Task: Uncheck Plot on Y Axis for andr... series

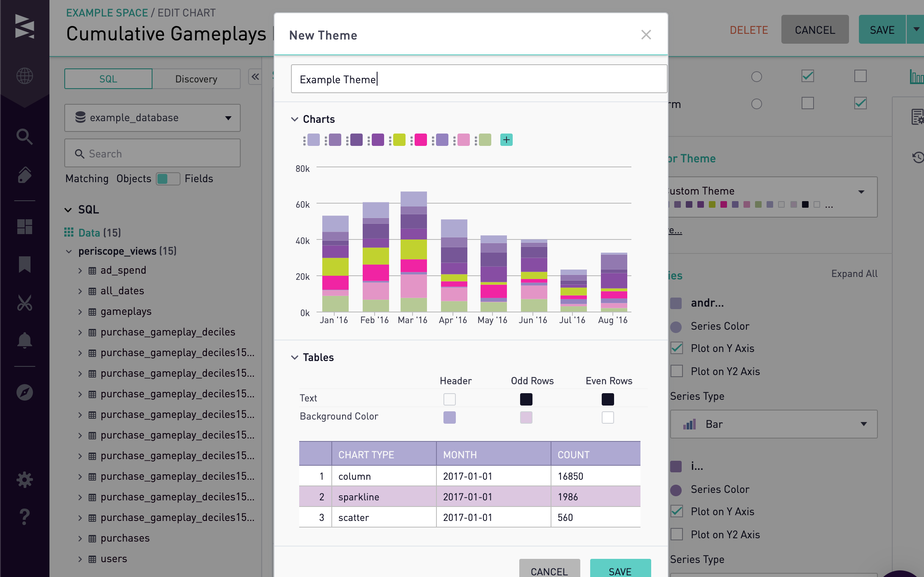Action: tap(677, 348)
